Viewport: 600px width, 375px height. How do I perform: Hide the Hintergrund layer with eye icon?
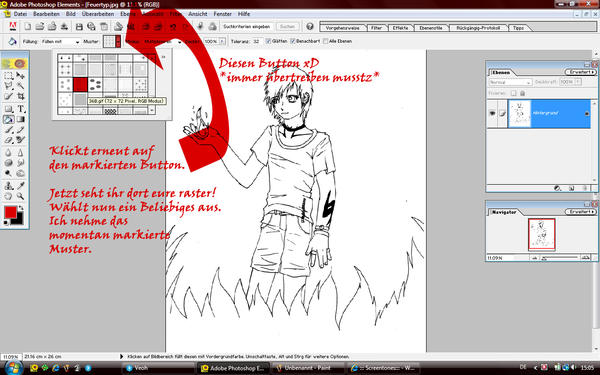(492, 113)
